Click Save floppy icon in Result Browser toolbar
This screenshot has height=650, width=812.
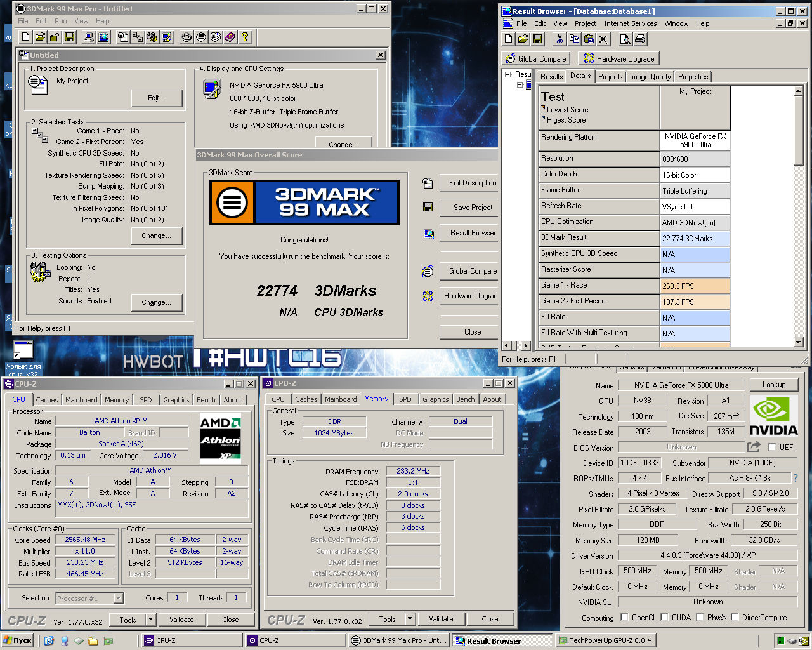tap(537, 39)
